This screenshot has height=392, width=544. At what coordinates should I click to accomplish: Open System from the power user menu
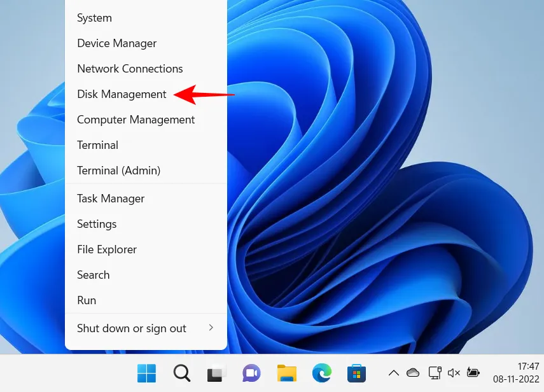click(146, 18)
